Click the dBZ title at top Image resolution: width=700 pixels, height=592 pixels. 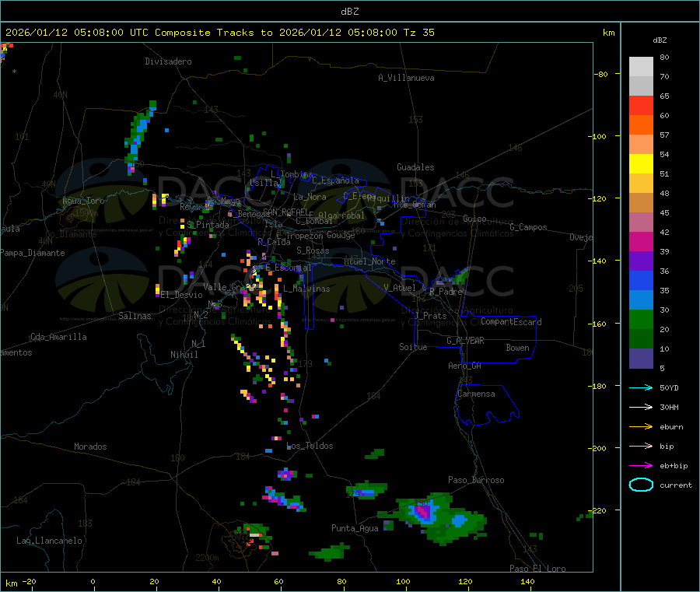(x=349, y=12)
